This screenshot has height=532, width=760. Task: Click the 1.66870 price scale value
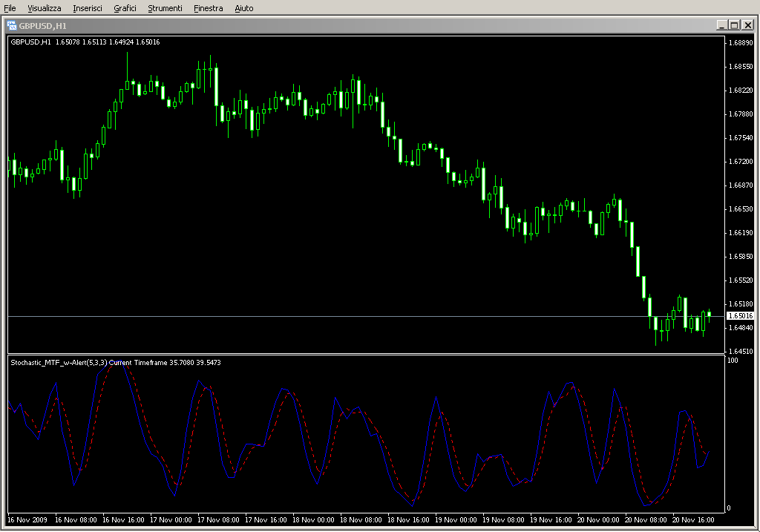click(x=741, y=185)
